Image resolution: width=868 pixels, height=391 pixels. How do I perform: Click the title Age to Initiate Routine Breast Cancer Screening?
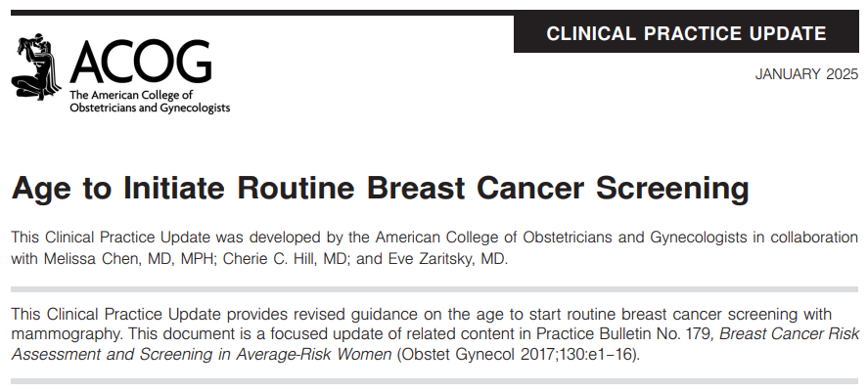point(380,188)
